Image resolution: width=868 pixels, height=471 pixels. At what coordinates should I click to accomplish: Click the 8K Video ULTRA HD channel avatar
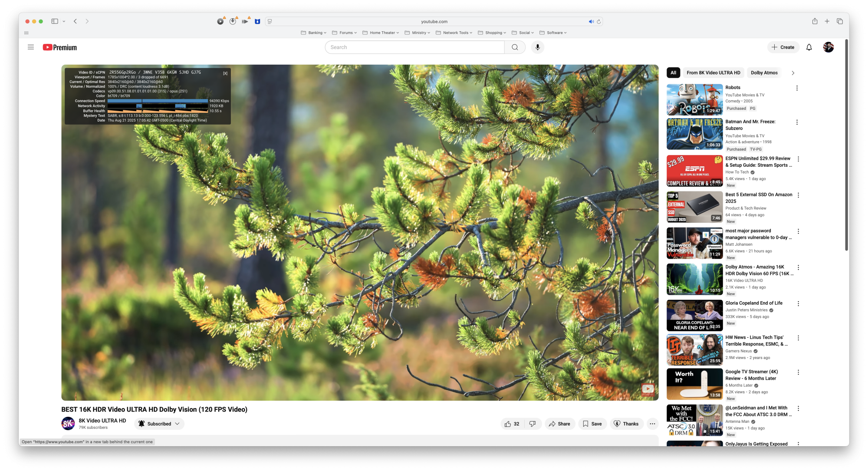(x=68, y=424)
